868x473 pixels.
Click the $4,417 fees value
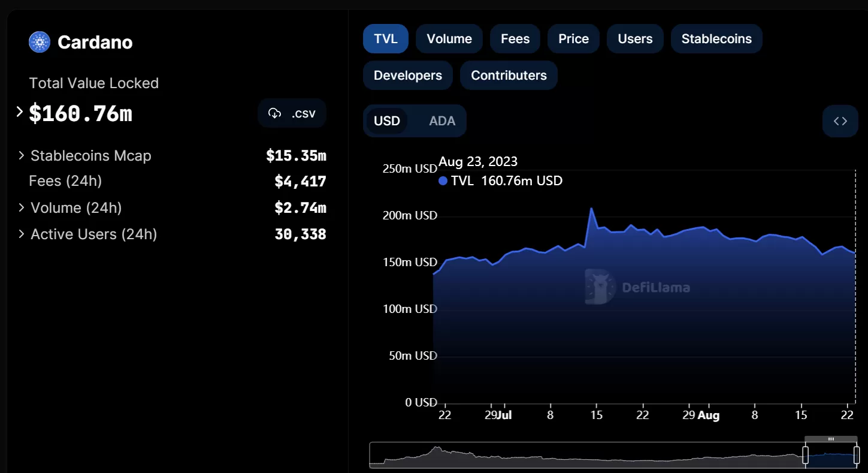300,181
